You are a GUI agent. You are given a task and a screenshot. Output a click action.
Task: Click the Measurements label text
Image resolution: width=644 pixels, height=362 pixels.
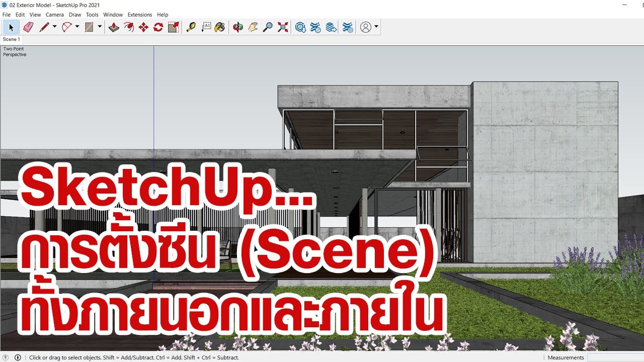(x=566, y=357)
